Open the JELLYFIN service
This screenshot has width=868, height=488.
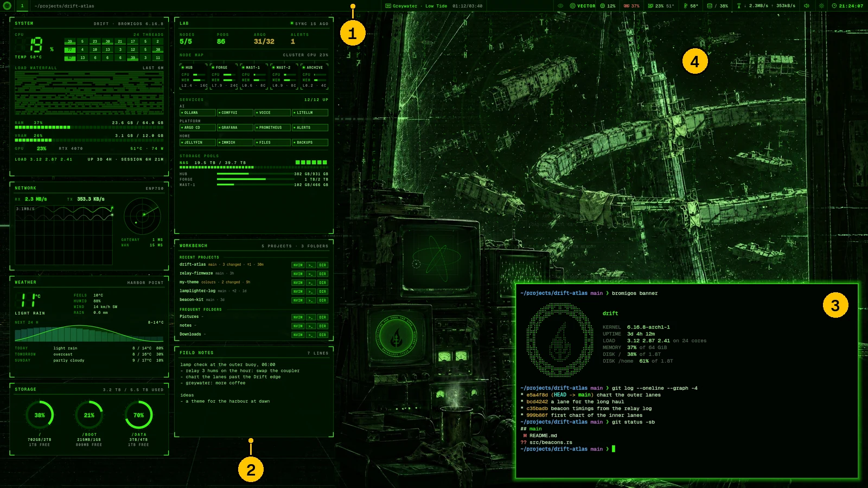(x=197, y=143)
